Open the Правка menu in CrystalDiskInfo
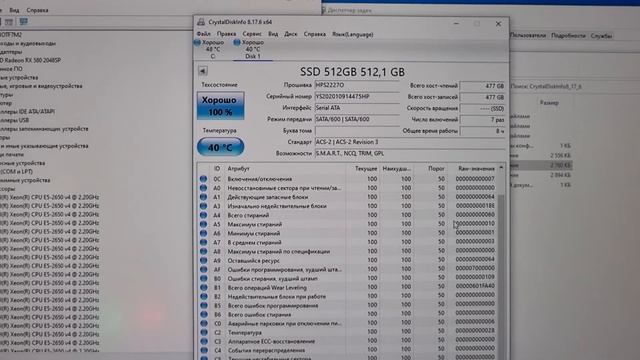The height and width of the screenshot is (360, 640). [226, 34]
